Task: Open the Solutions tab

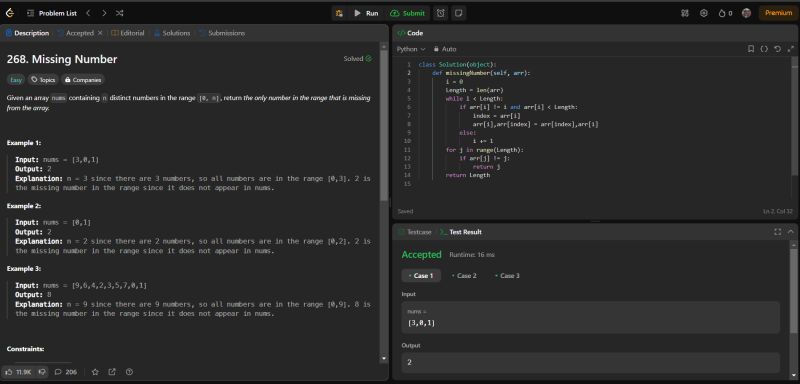Action: point(172,33)
